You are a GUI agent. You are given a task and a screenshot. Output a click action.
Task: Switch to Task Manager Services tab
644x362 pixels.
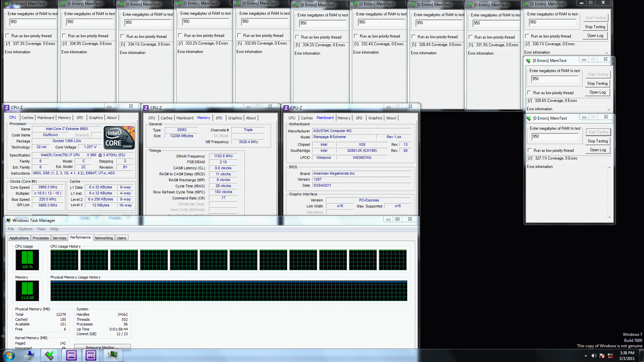pyautogui.click(x=59, y=238)
